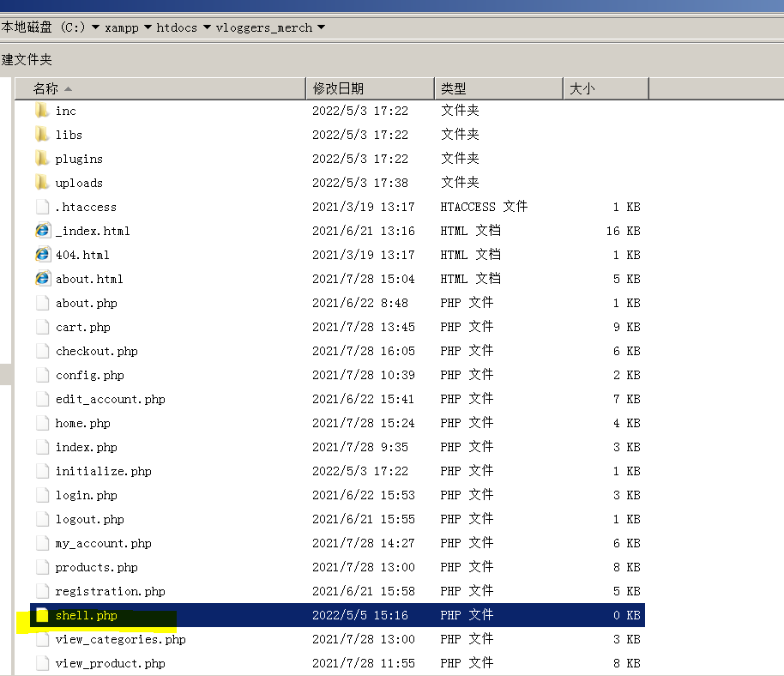Click the 404.html browser icon
Viewport: 784px width, 676px height.
coord(43,255)
